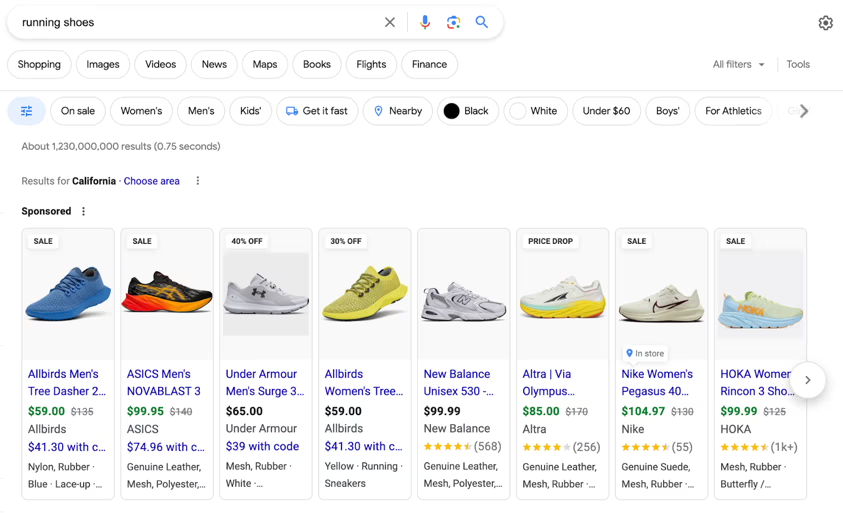Open the three-dot menu beside Sponsored
Image resolution: width=843 pixels, height=513 pixels.
tap(84, 212)
